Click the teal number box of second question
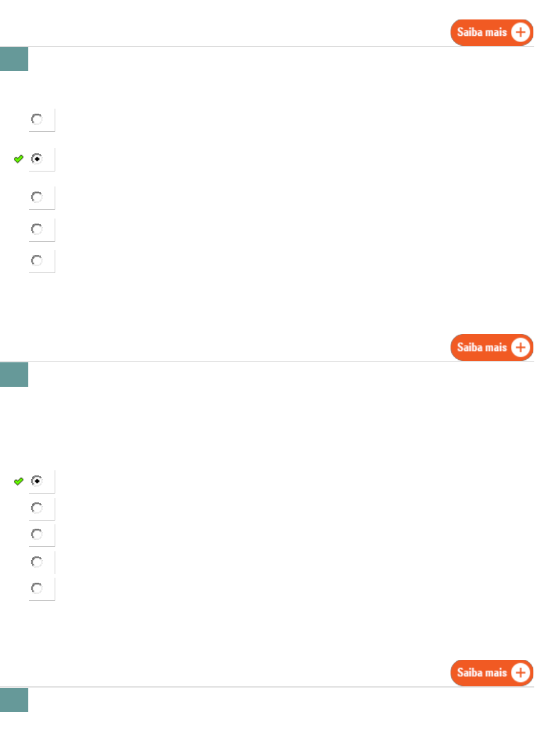 (x=14, y=374)
